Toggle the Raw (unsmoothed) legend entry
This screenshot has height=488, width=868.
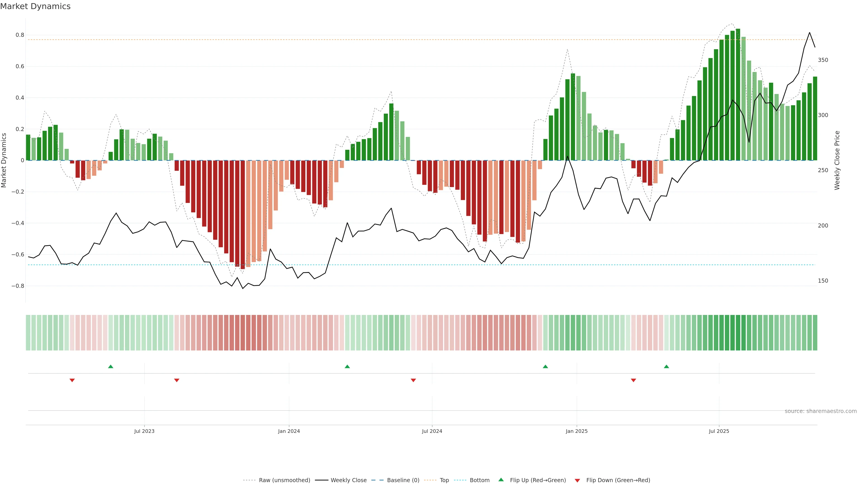coord(284,480)
